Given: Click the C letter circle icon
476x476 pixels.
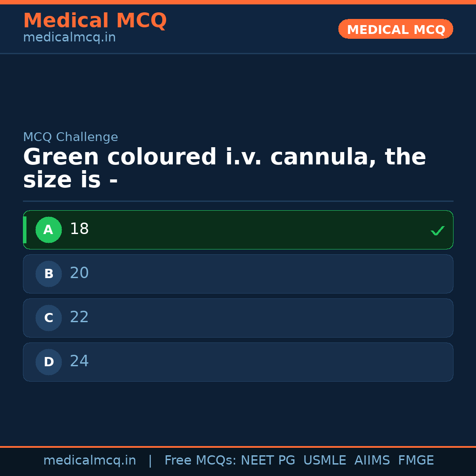Looking at the screenshot, I should [x=48, y=318].
